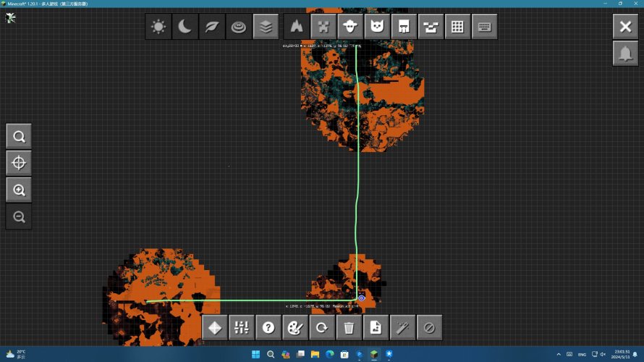
Task: Toggle cave mapping mountain icon
Action: (297, 27)
